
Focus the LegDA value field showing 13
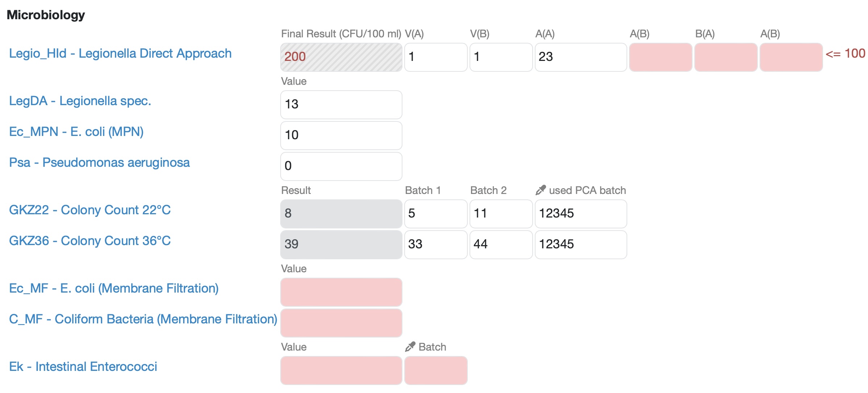coord(341,104)
